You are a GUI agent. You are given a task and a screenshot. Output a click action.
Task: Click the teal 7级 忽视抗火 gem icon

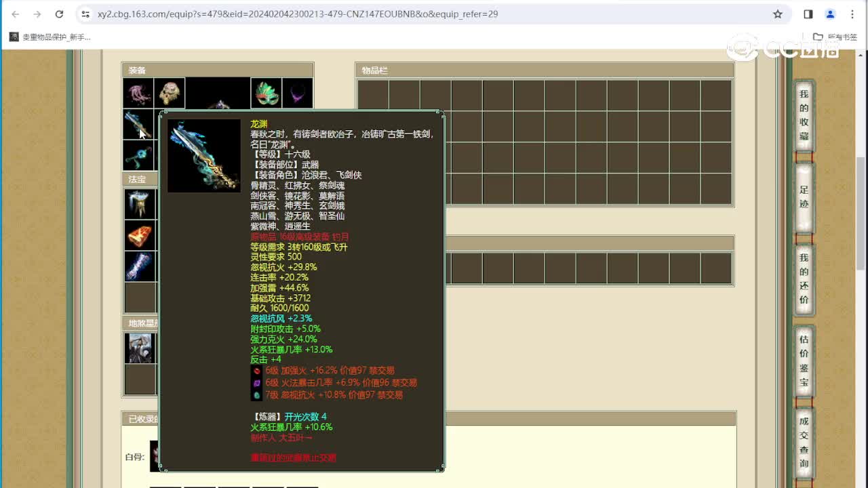point(256,395)
